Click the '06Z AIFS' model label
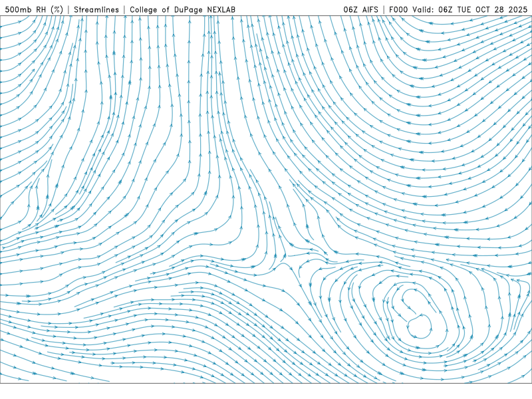The image size is (532, 399). [360, 10]
